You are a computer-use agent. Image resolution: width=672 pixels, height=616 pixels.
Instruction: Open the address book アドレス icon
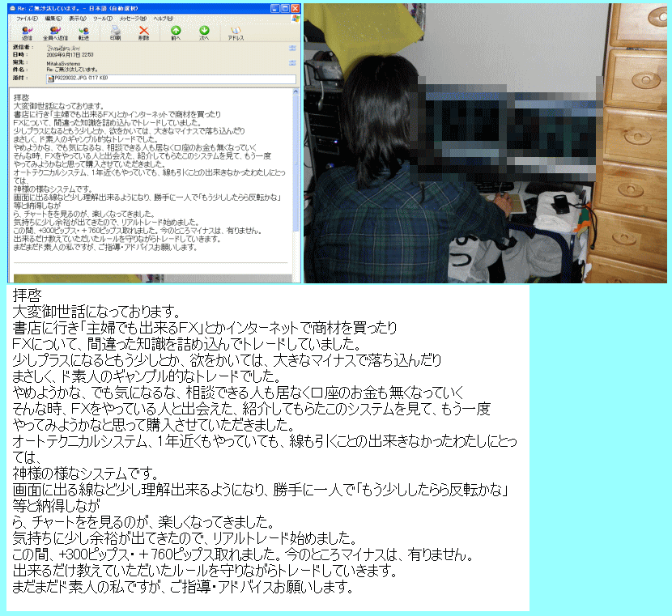coord(236,32)
